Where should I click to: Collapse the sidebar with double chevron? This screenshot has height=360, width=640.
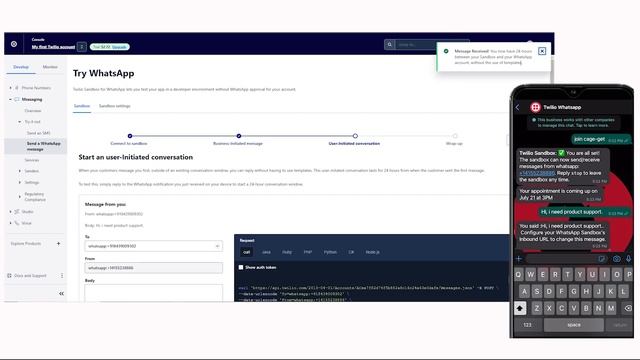click(61, 293)
